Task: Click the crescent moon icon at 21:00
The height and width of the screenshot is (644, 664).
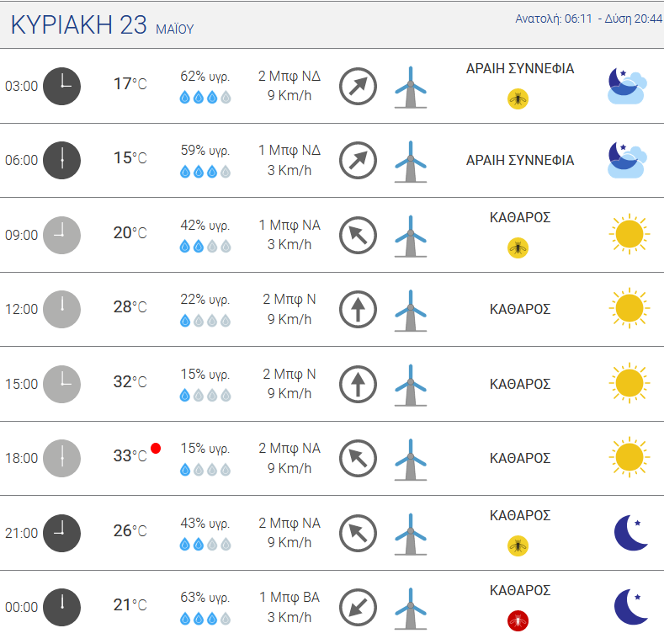Action: 631,533
